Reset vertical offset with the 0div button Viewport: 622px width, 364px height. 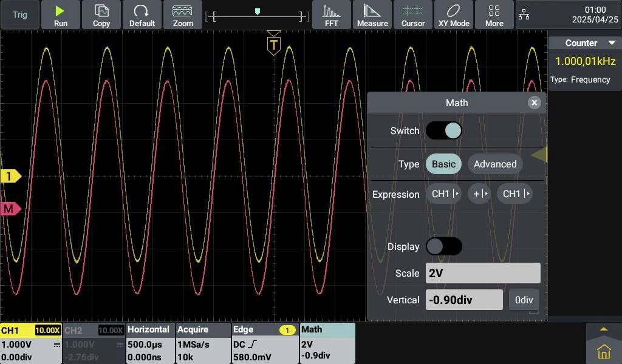coord(524,300)
